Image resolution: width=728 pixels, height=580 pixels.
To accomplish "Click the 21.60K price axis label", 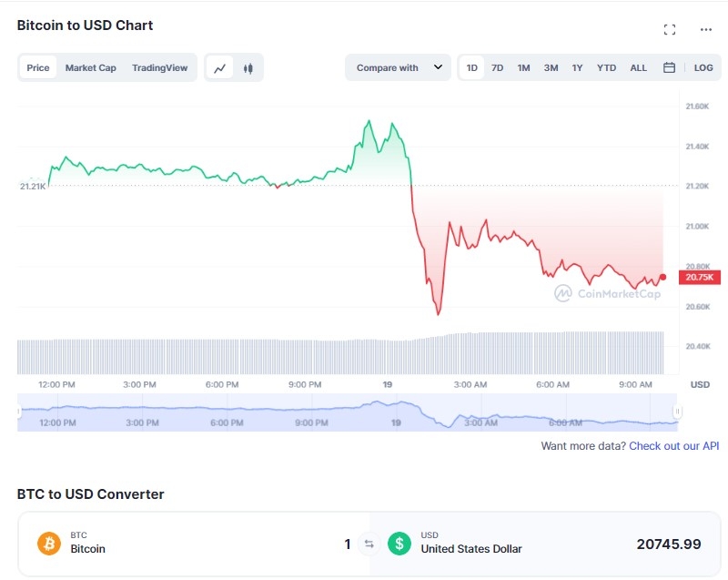I will click(697, 107).
